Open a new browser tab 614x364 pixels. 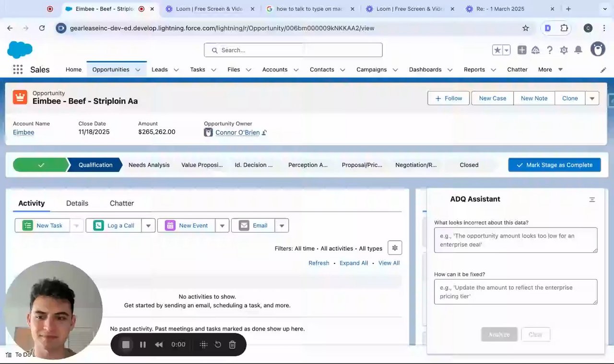(568, 9)
